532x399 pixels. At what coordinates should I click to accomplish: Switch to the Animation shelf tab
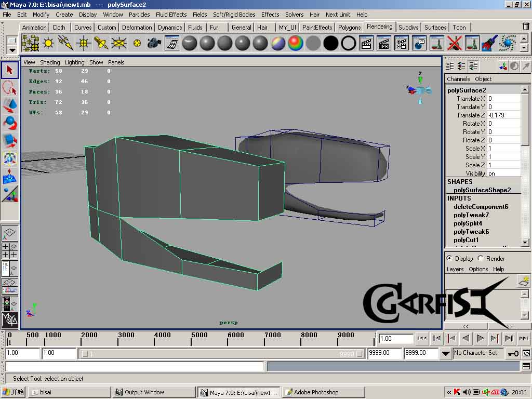(34, 27)
